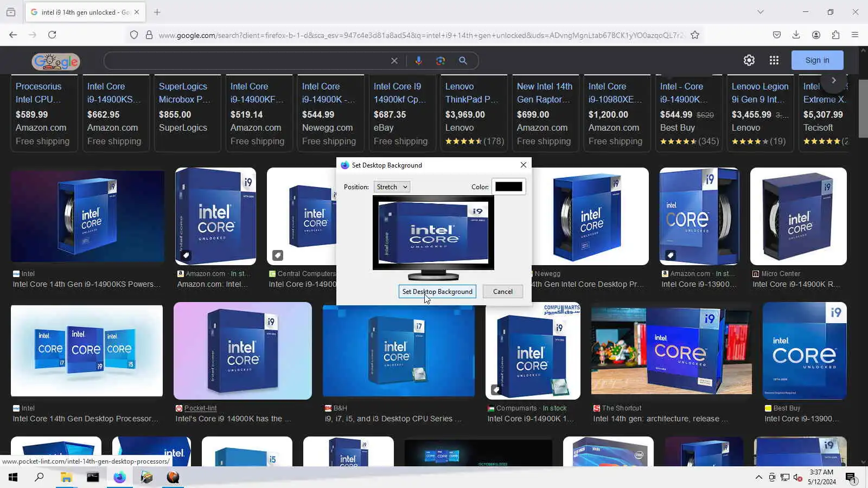Image resolution: width=868 pixels, height=488 pixels.
Task: List all tabs with the chevron
Action: tap(761, 12)
